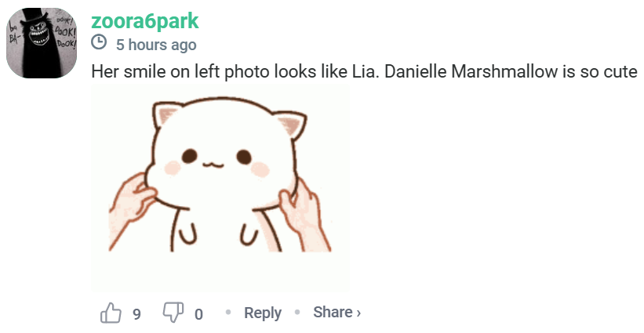Open zoora6park's Babadook avatar picture
This screenshot has height=333, width=644.
[42, 43]
